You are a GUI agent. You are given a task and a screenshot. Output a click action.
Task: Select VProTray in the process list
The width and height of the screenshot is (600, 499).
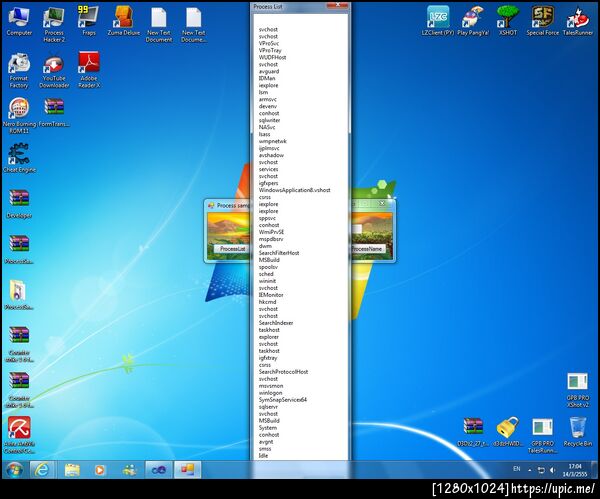click(x=270, y=50)
